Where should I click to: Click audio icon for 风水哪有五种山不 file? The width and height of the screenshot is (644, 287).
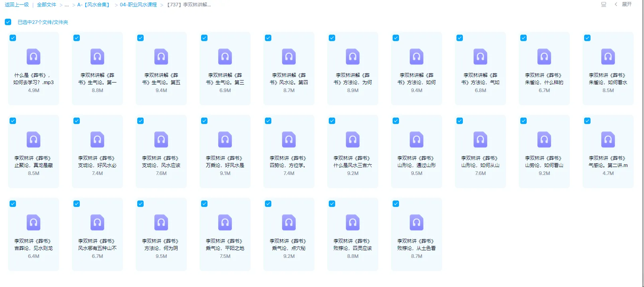point(97,222)
